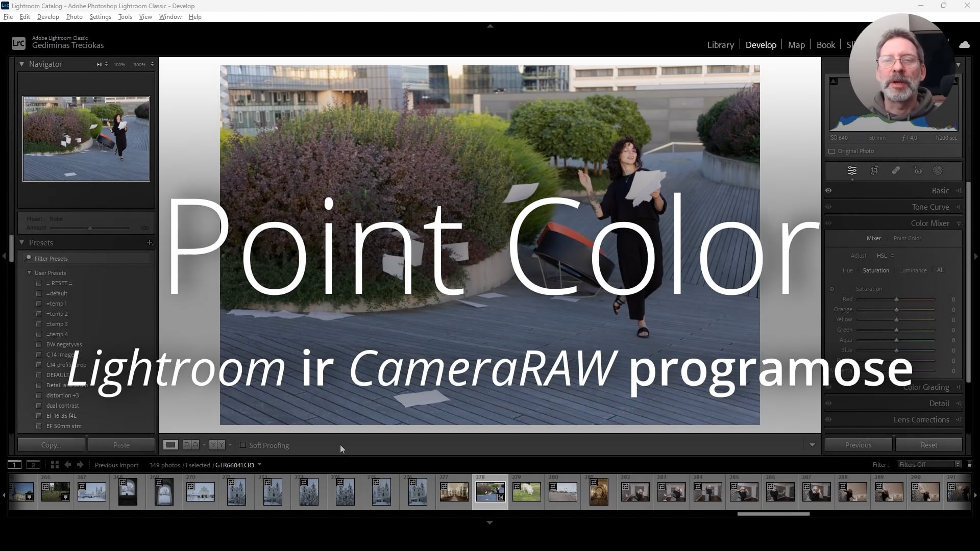
Task: Select the Healing brush tool
Action: coord(896,170)
